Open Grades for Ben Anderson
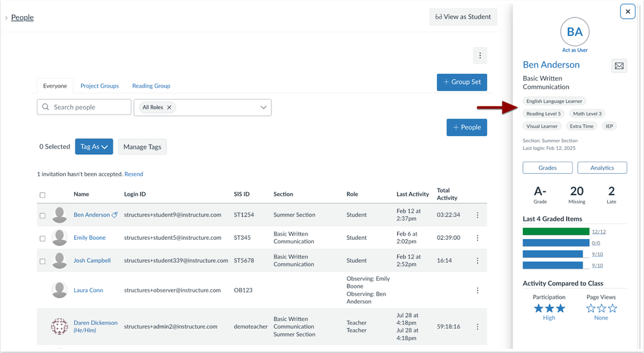Viewport: 644px width, 353px height. [x=547, y=168]
